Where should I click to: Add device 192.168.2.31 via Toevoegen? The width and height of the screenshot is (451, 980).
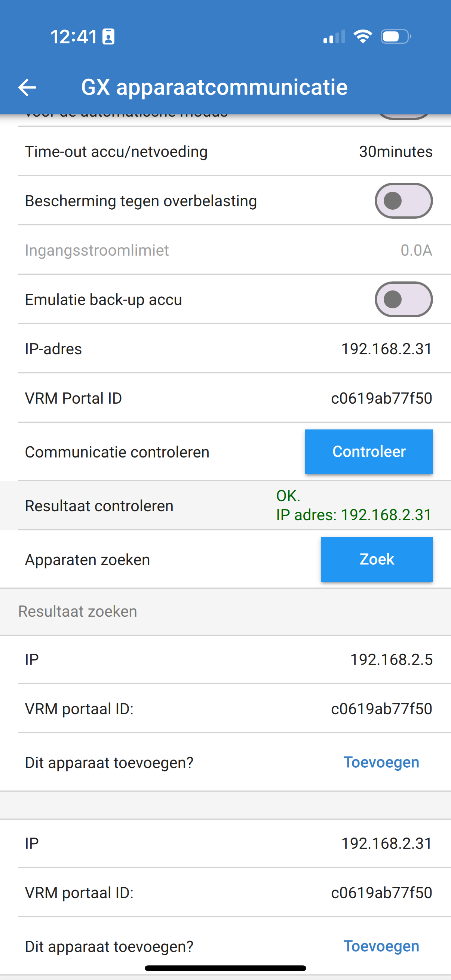tap(381, 946)
